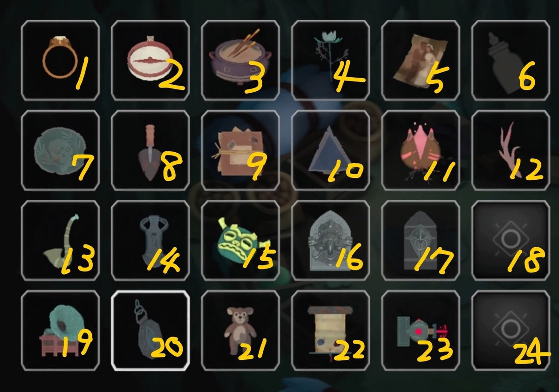Select the gold ring item in slot 1
The height and width of the screenshot is (392, 559).
click(61, 60)
